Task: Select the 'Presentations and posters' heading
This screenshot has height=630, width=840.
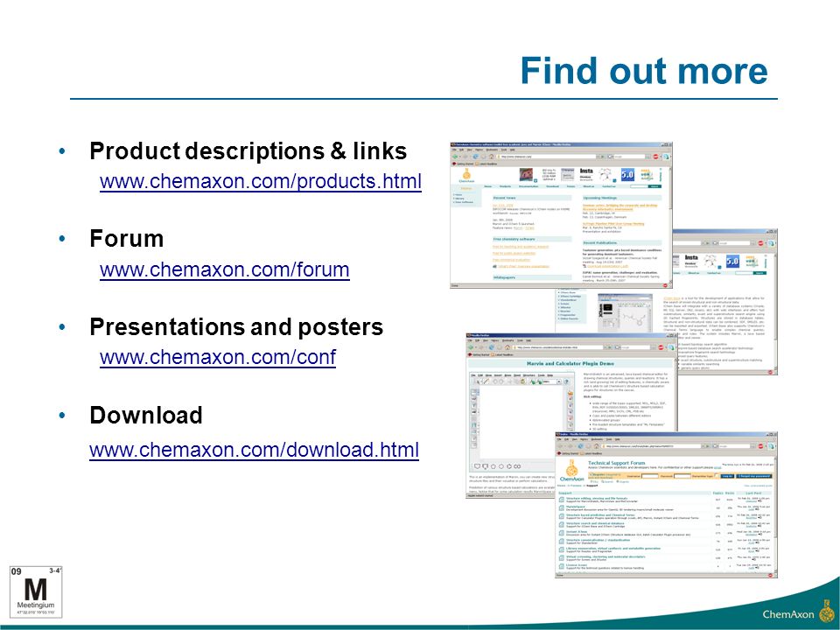Action: point(236,326)
